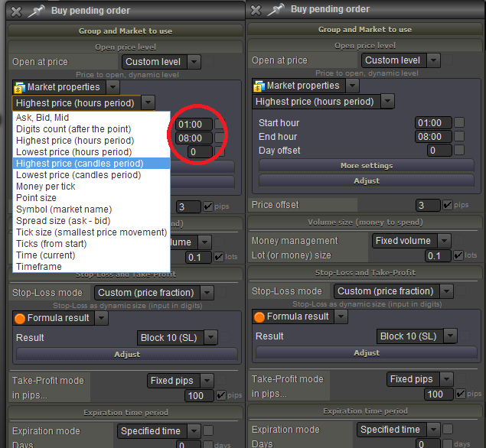Image resolution: width=486 pixels, height=448 pixels.
Task: Close the right Buy pending order panel
Action: [x=254, y=10]
